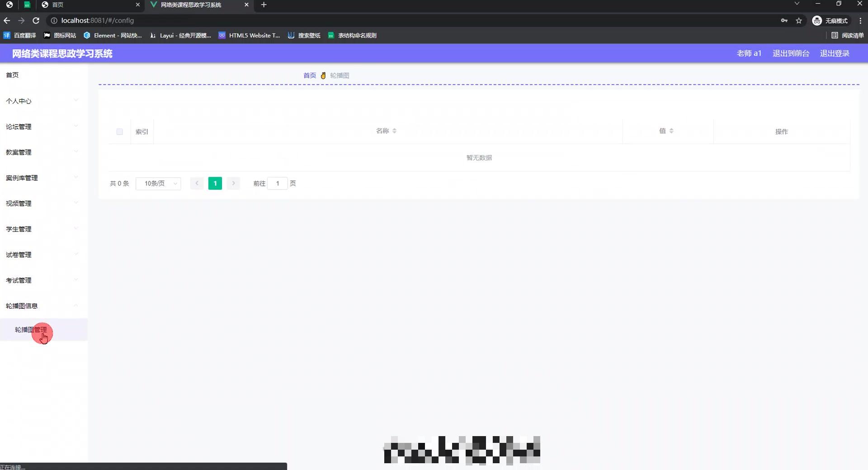The image size is (868, 470).
Task: Open the 首页 breadcrumb link
Action: click(309, 75)
